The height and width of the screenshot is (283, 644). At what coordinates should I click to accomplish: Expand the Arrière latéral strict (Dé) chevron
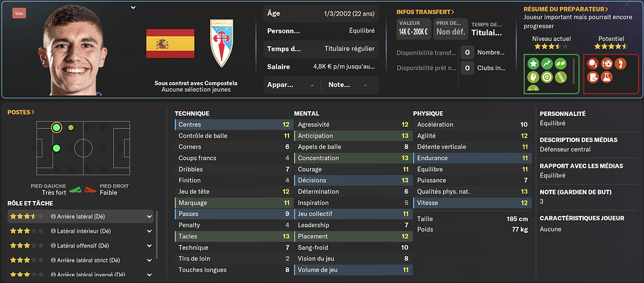point(149,260)
